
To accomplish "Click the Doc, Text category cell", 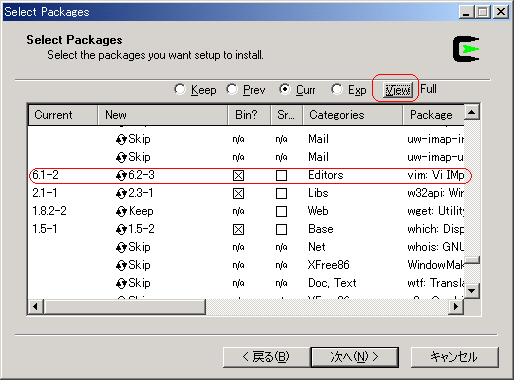I will coord(332,283).
